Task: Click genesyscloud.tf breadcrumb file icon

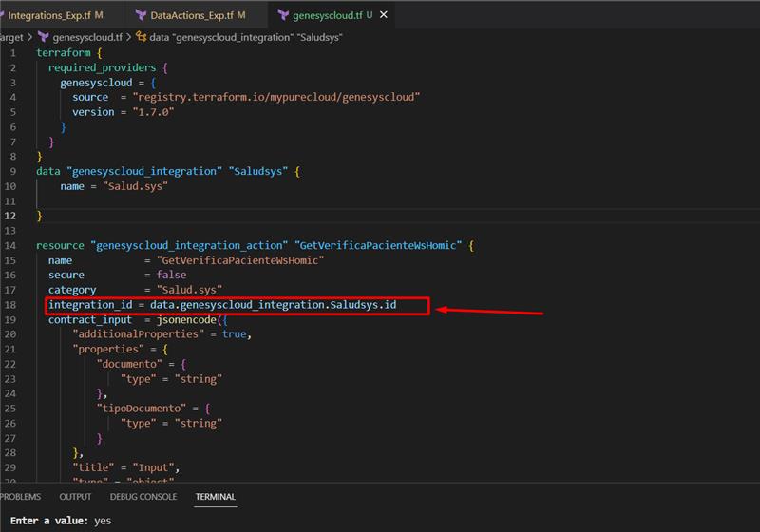Action: click(x=44, y=37)
